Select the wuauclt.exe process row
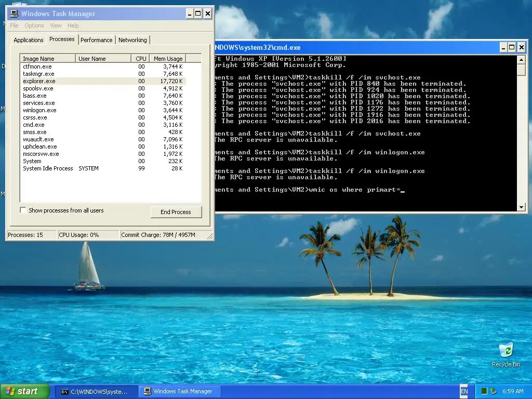Viewport: 532px width, 399px height. 103,139
